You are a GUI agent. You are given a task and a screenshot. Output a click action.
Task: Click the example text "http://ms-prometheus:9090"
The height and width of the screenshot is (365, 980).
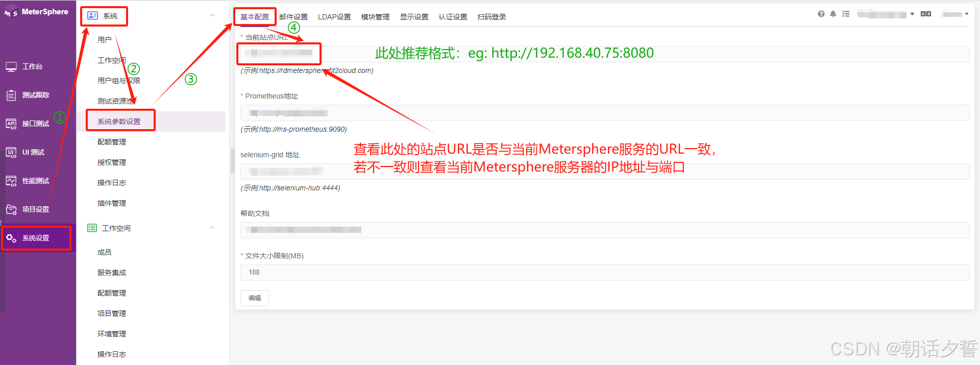tap(303, 129)
